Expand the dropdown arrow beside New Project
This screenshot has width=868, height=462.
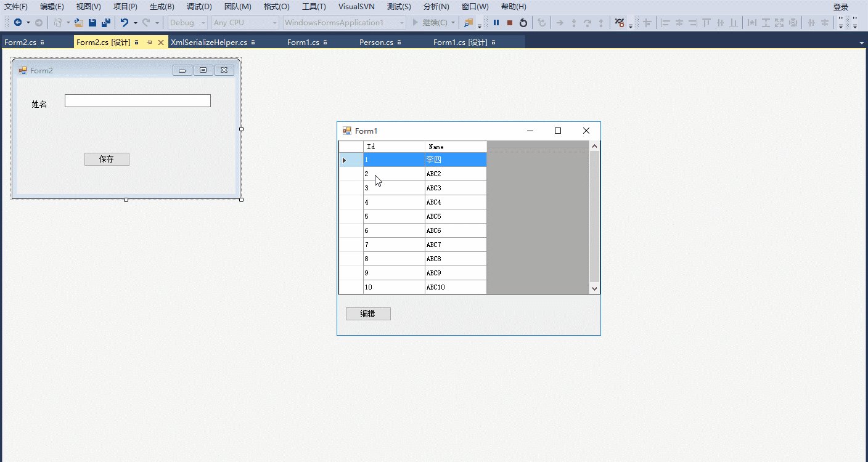click(x=68, y=23)
